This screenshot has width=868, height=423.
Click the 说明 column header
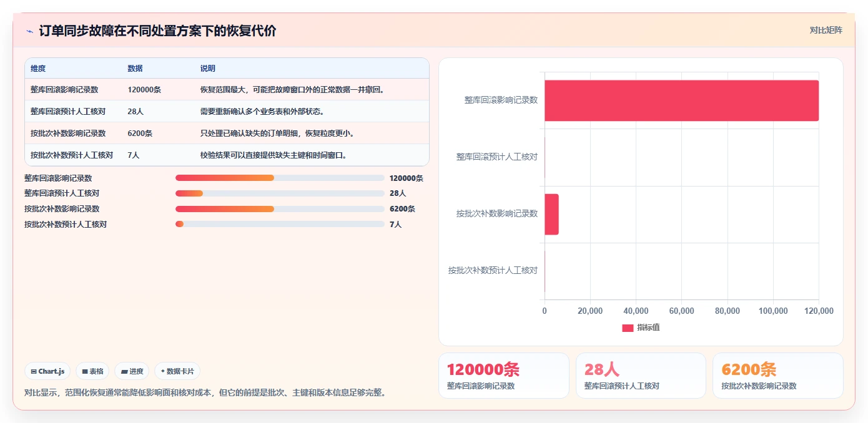click(207, 69)
